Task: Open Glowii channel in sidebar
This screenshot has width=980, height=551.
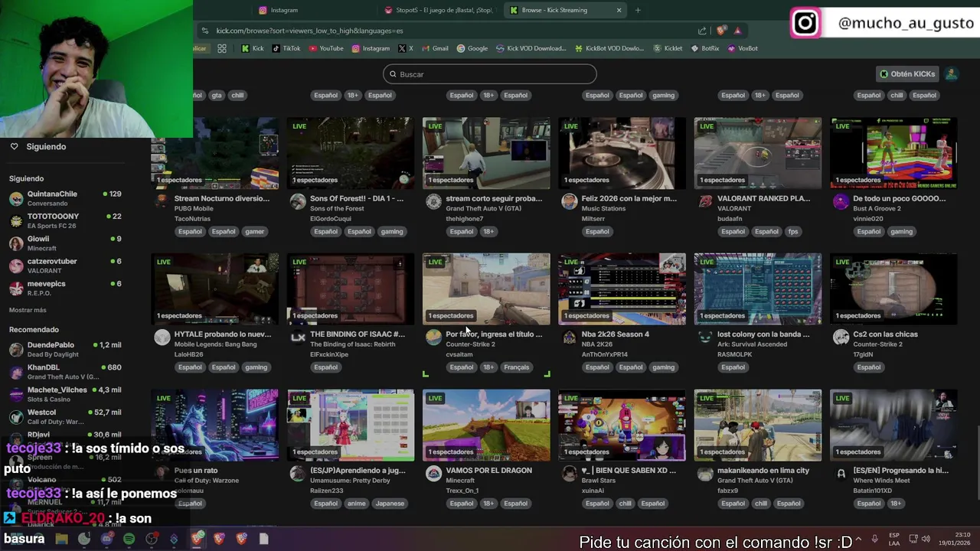Action: point(65,243)
